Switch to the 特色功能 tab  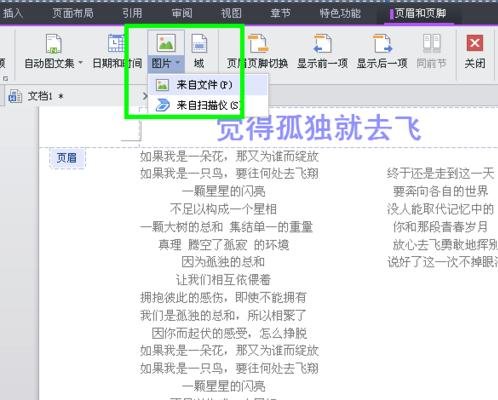[340, 13]
